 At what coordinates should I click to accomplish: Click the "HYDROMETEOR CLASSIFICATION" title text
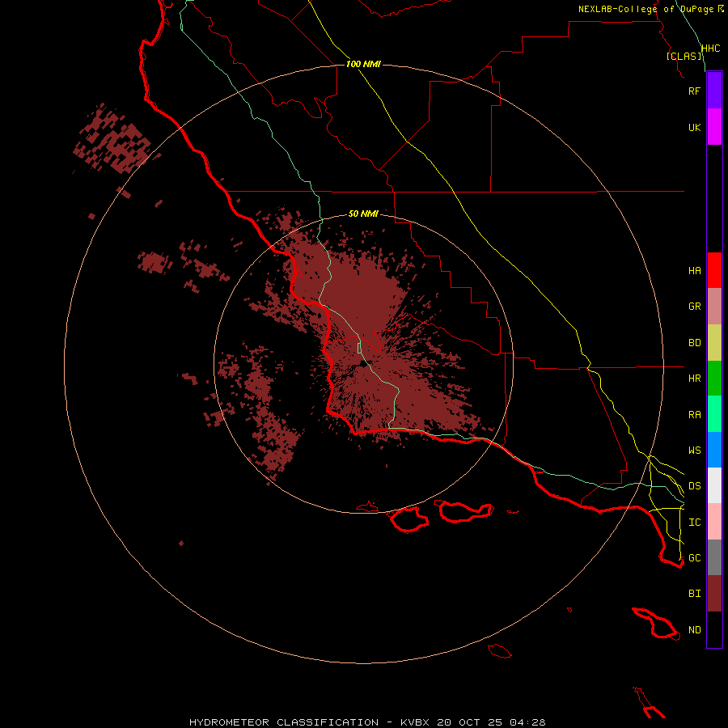[x=284, y=722]
